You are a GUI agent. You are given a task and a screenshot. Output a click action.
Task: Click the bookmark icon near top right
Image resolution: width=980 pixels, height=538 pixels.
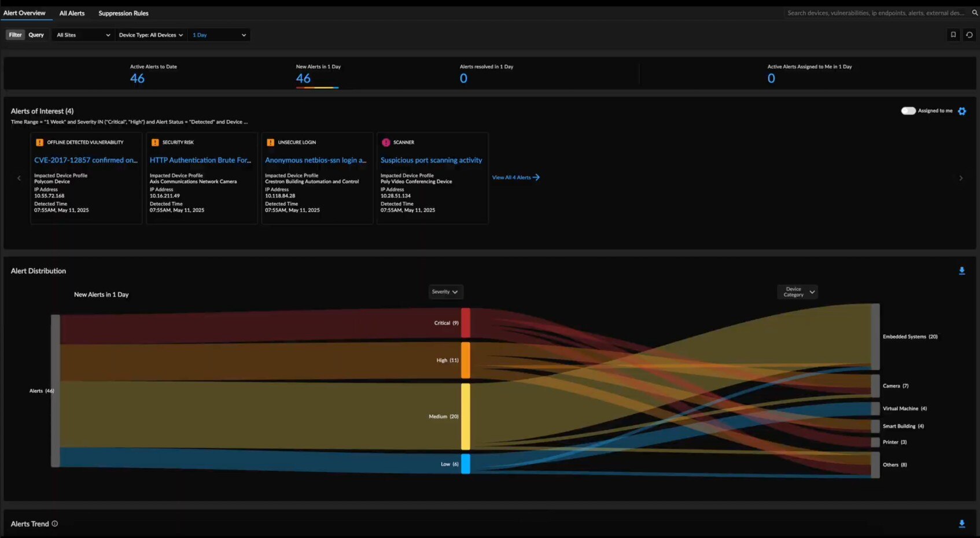[x=953, y=35]
